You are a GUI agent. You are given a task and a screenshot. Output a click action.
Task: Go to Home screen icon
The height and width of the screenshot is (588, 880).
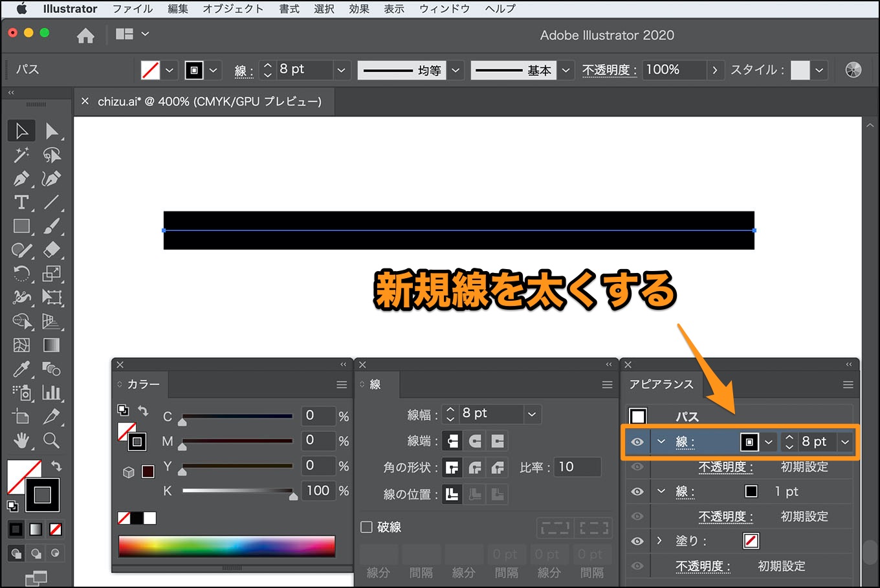tap(85, 36)
